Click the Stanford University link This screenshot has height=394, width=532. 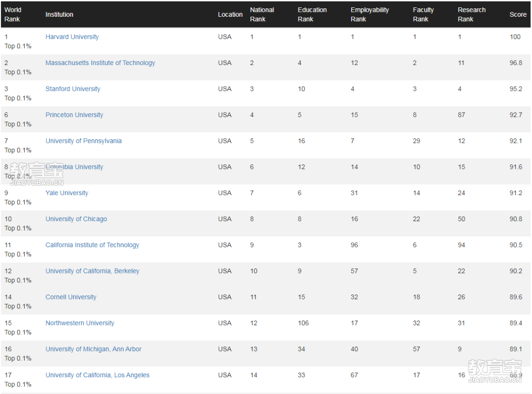(x=72, y=89)
